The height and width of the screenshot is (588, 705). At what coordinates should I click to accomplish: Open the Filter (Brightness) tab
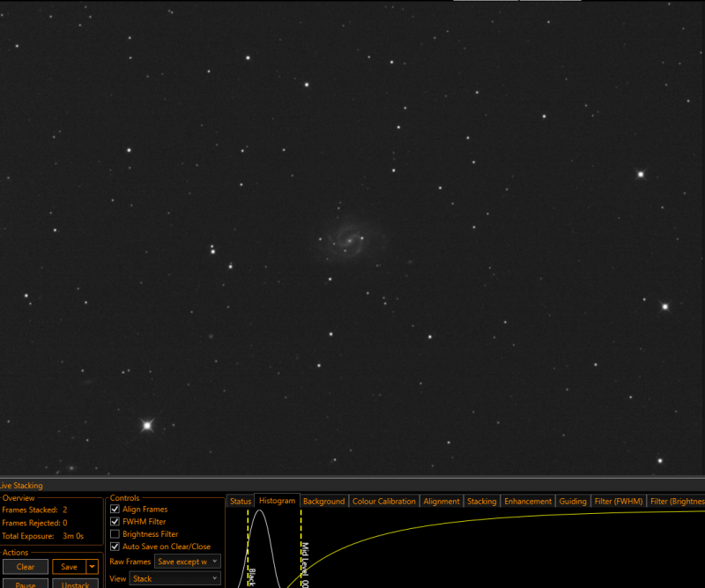click(676, 502)
